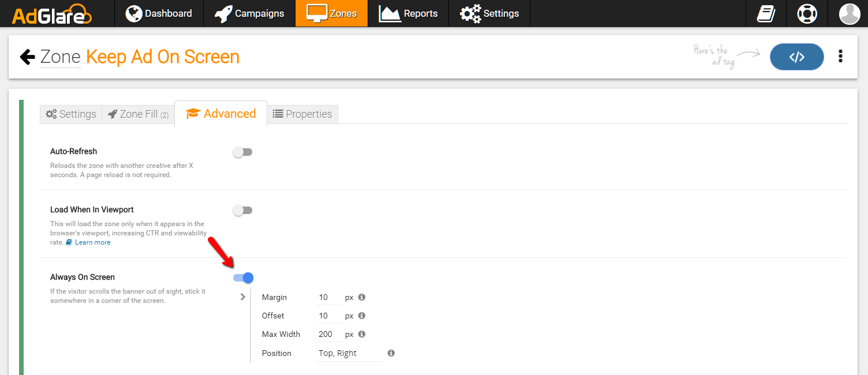Click the Offset info icon
The width and height of the screenshot is (868, 375).
click(362, 316)
